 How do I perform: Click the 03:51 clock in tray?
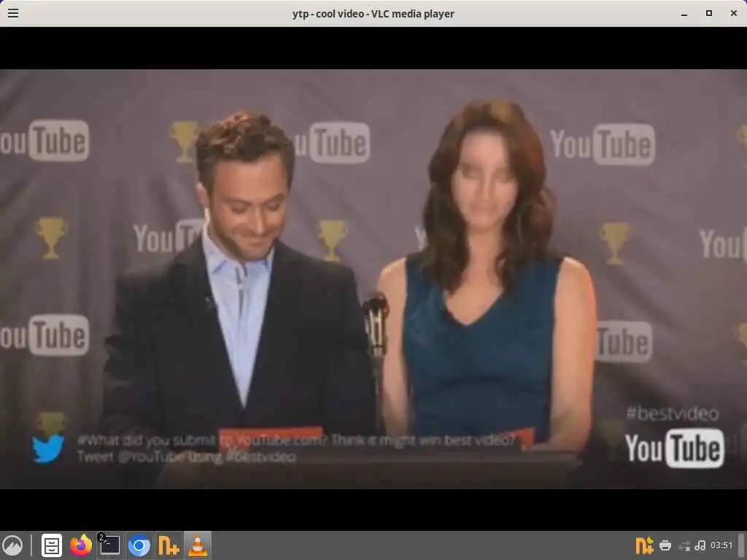721,545
